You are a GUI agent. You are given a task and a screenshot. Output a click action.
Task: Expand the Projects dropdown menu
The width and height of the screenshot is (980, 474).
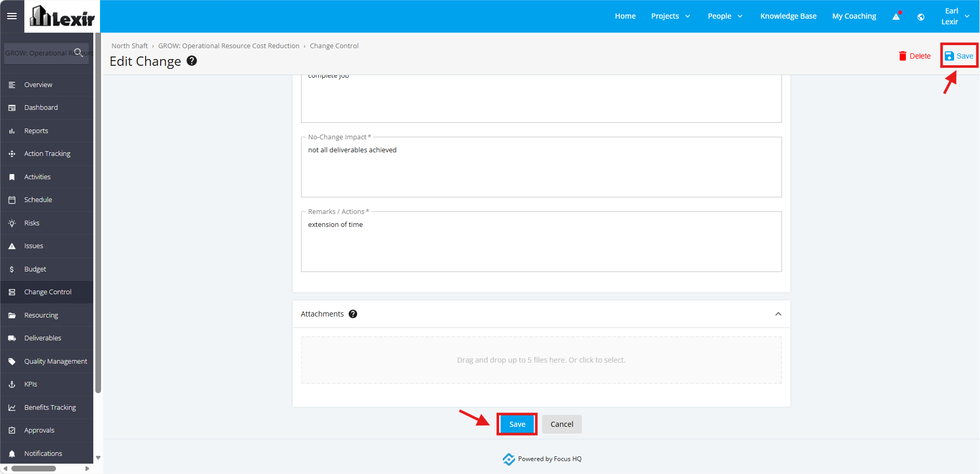[671, 16]
